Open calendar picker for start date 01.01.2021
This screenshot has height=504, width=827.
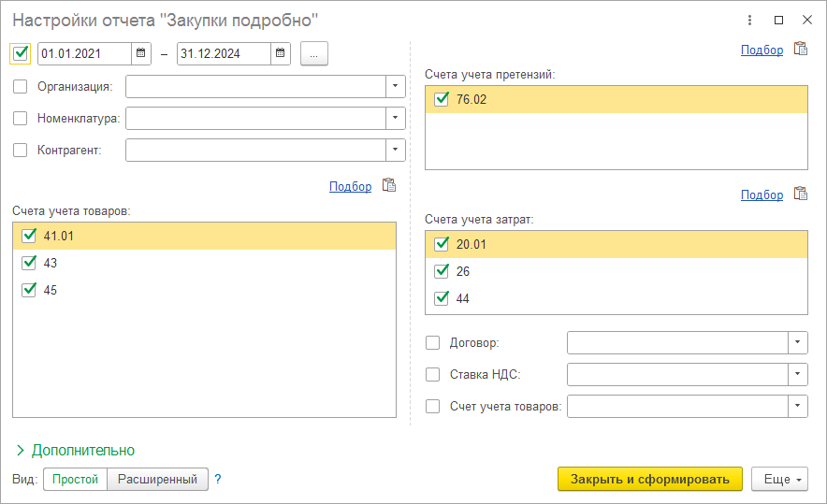pyautogui.click(x=141, y=53)
